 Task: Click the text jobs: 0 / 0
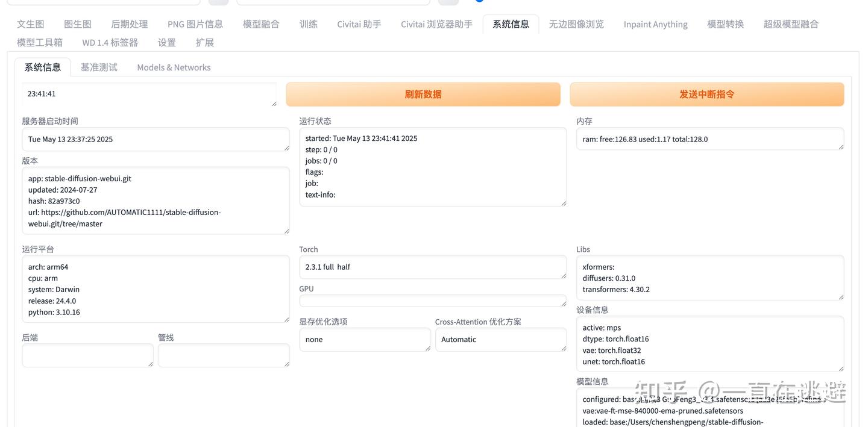click(321, 161)
